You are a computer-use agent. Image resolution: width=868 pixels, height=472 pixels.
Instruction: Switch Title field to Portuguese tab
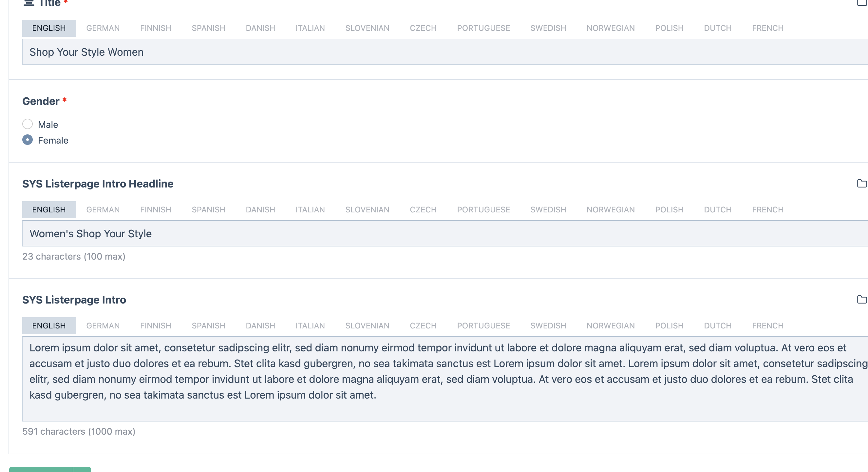pyautogui.click(x=483, y=28)
